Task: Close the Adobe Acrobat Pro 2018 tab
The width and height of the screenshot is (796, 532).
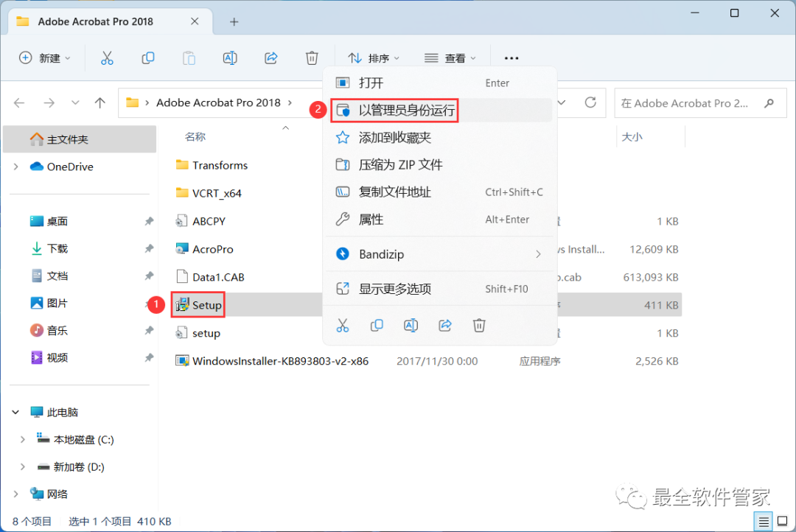Action: click(x=195, y=21)
